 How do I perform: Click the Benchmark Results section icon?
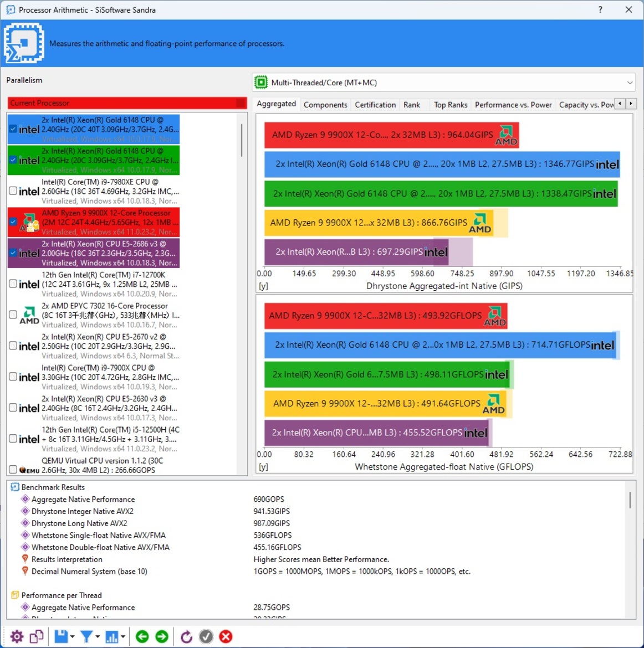(x=14, y=487)
